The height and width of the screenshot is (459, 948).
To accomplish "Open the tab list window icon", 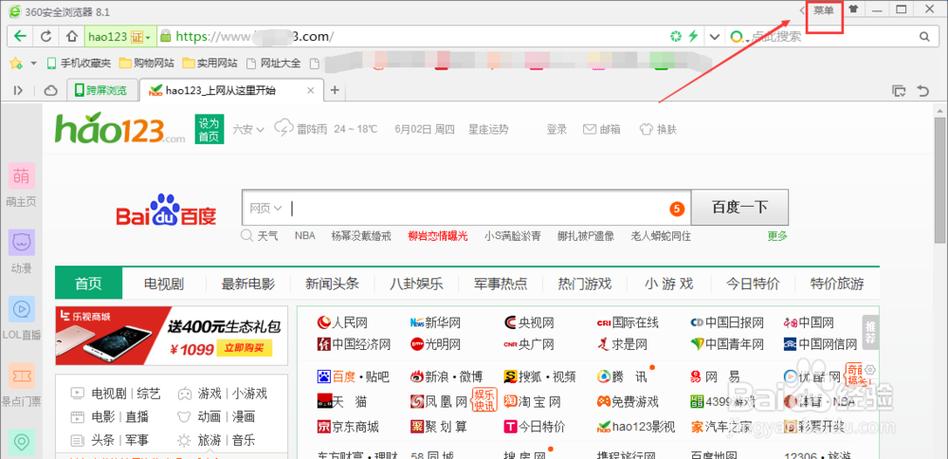I will (899, 91).
